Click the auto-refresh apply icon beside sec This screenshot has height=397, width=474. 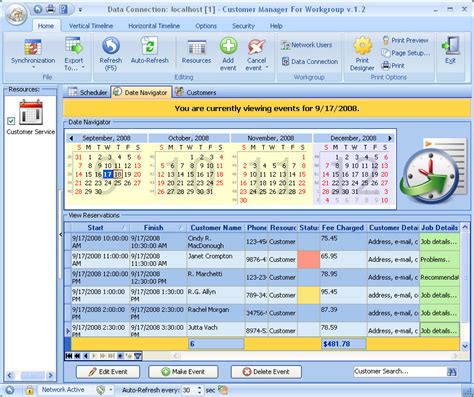point(223,390)
